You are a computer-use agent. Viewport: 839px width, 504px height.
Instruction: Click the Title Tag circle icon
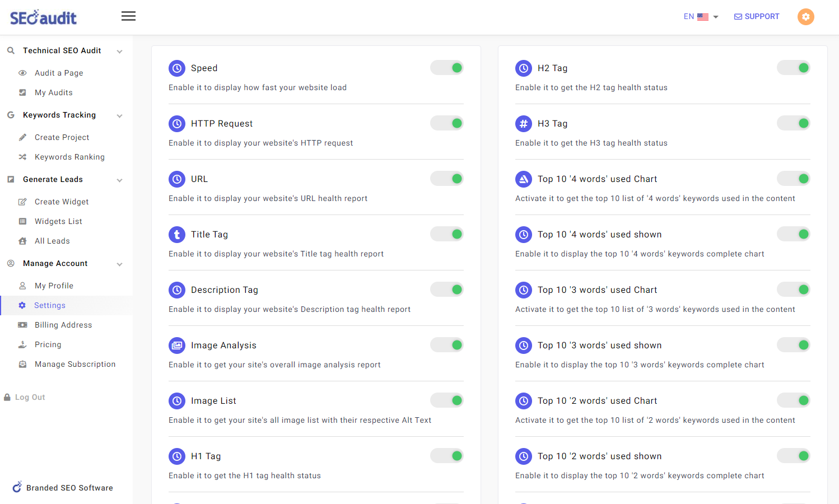[x=177, y=235]
